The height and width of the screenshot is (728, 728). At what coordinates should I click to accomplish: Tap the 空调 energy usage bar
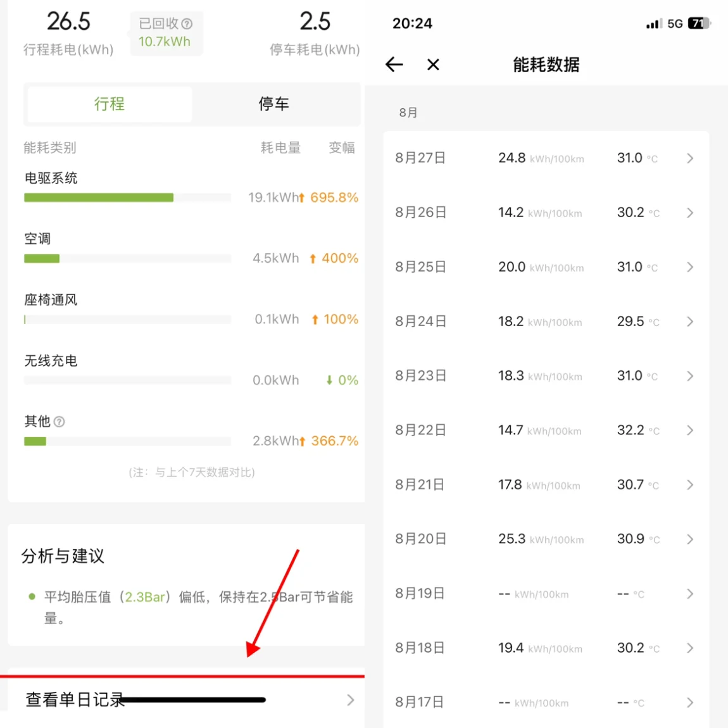tap(42, 258)
